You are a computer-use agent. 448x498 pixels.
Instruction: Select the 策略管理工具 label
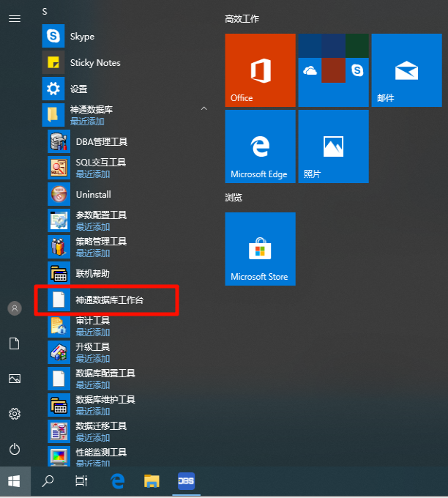click(x=101, y=242)
